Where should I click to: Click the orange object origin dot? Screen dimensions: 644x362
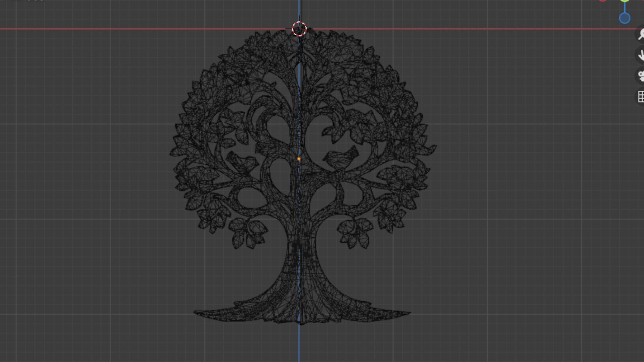click(299, 159)
